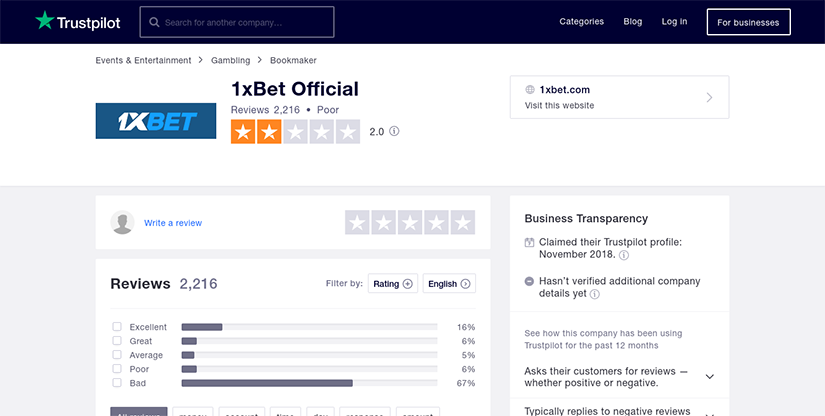This screenshot has height=416, width=825.
Task: Click the Trustpilot wordmark
Action: point(88,23)
